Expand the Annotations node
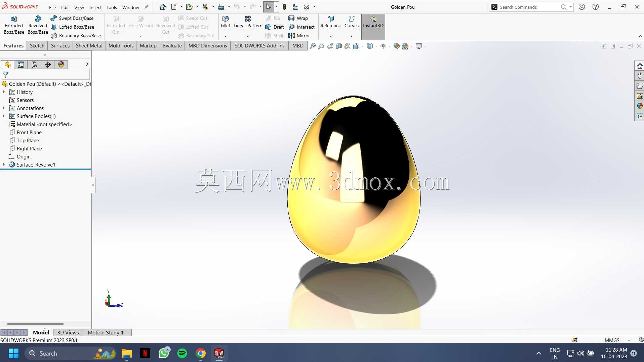This screenshot has height=362, width=644. click(x=4, y=108)
